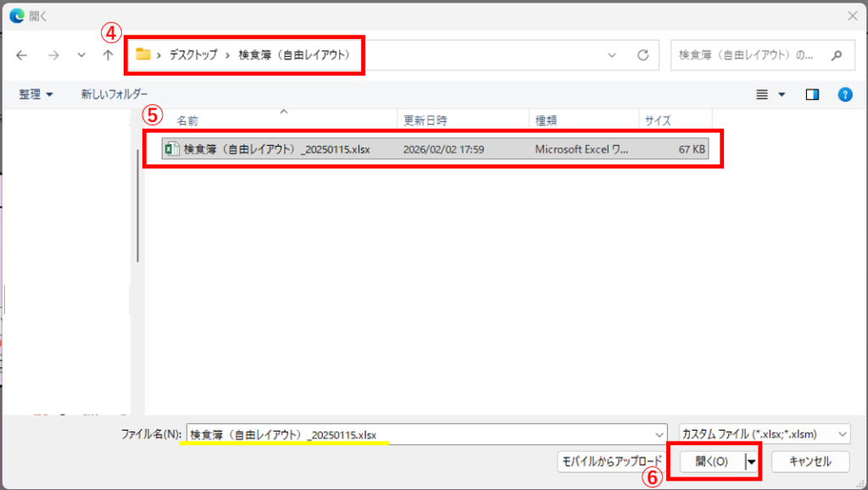Screen dimensions: 868x490
Task: Click the folder icon in address bar
Action: click(143, 54)
